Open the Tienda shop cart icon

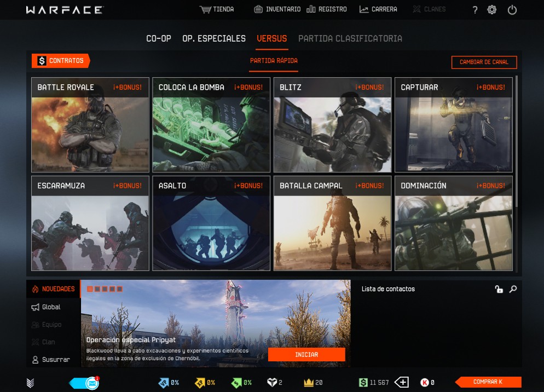[x=205, y=9]
